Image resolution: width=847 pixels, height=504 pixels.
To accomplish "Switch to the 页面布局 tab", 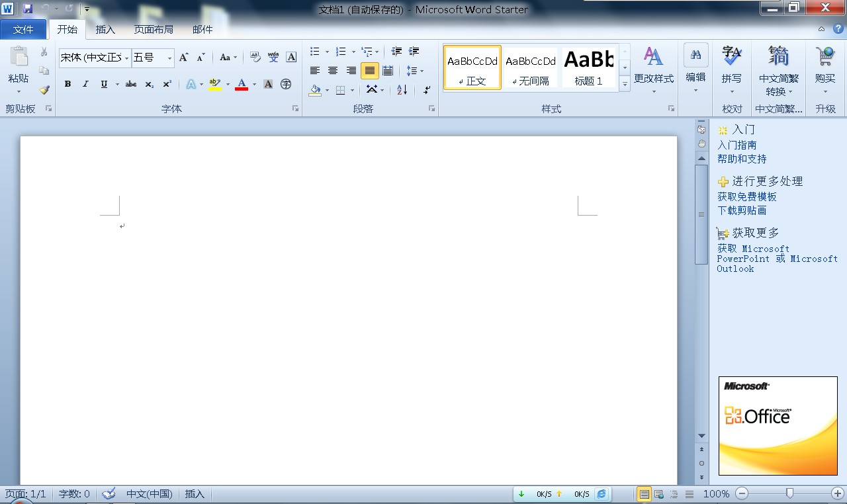I will click(x=154, y=29).
